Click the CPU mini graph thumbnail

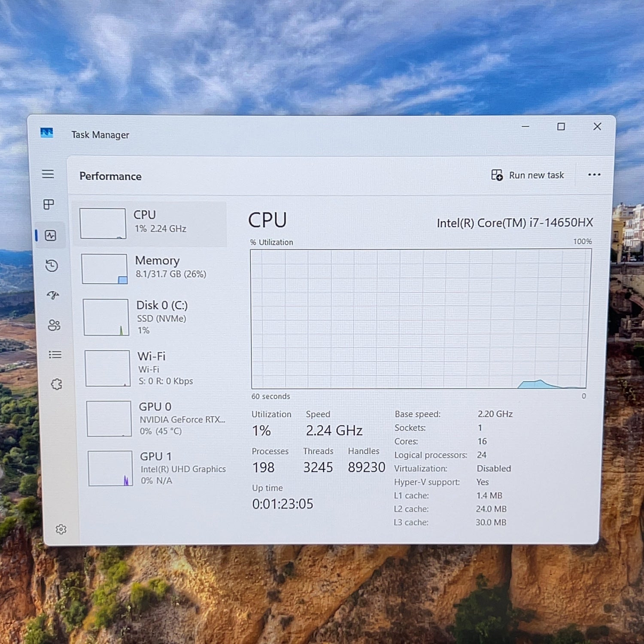pyautogui.click(x=103, y=223)
